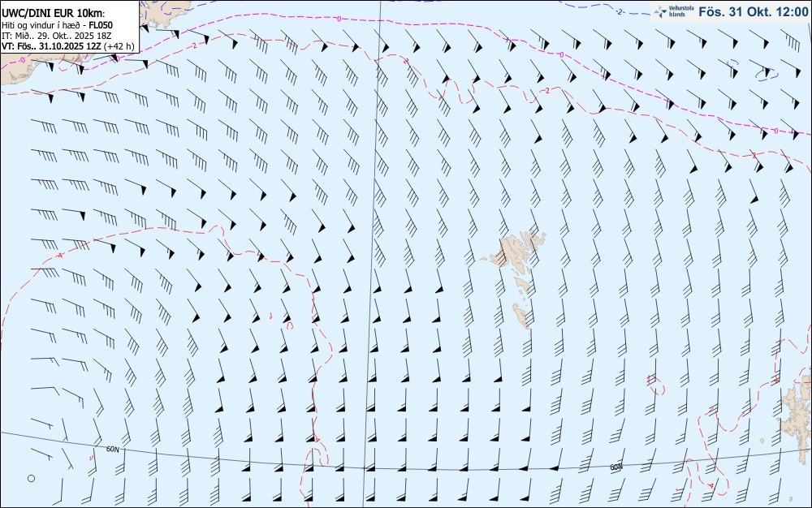Viewport: 812px width, 508px height.
Task: Click the "Fös. 31 Okt. 12:00" date label
Action: click(x=753, y=11)
